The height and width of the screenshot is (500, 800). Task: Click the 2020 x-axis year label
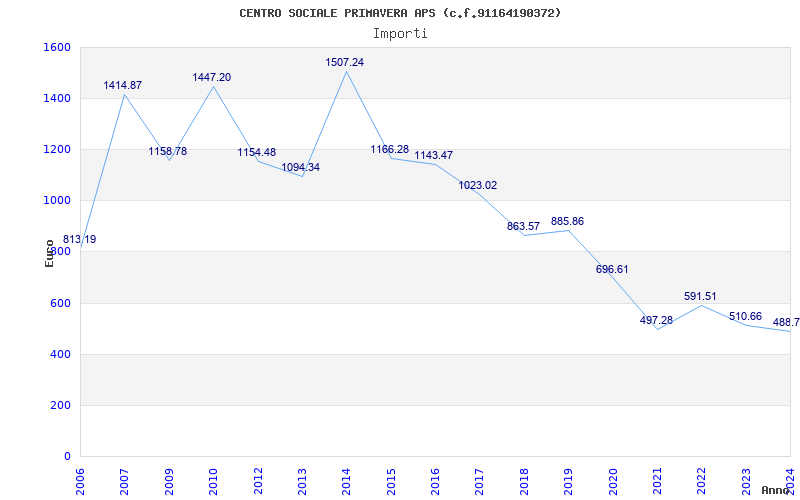click(613, 481)
